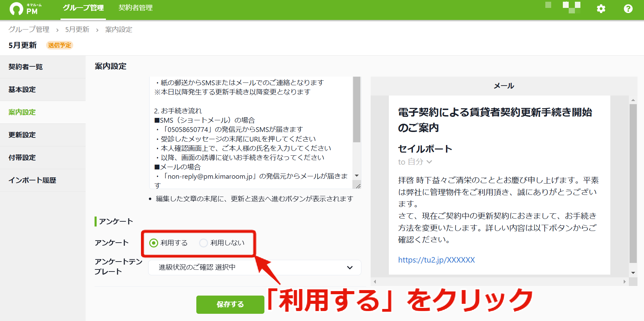Screen dimensions: 644x321
Task: Click the mail preview scroll-up arrow
Action: 633,100
